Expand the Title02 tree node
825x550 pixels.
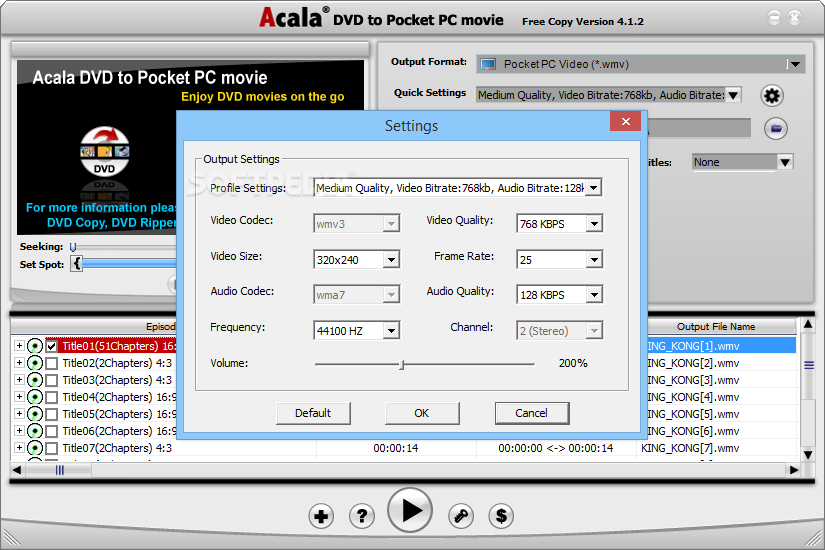point(19,363)
